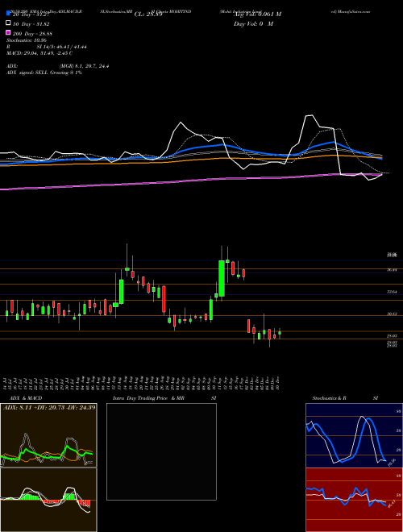The image size is (403, 532).
Task: Click the 'Stochastics: 10.36' reading
Action: (26, 40)
